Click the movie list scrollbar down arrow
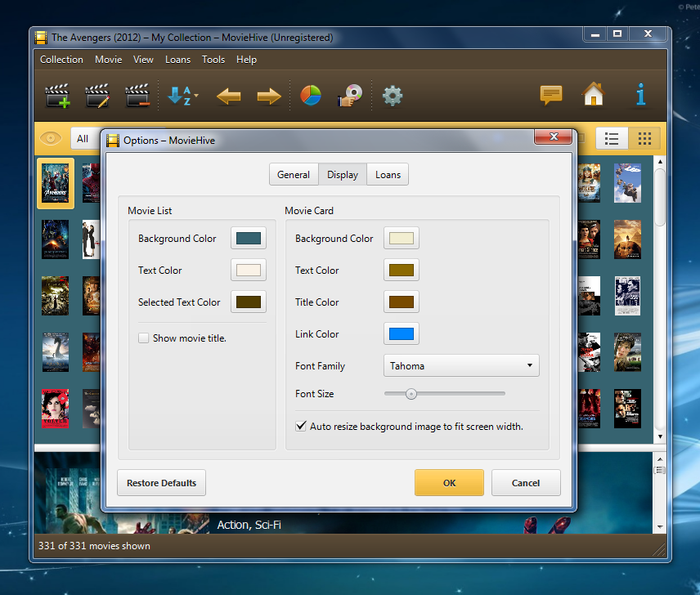 coord(660,436)
